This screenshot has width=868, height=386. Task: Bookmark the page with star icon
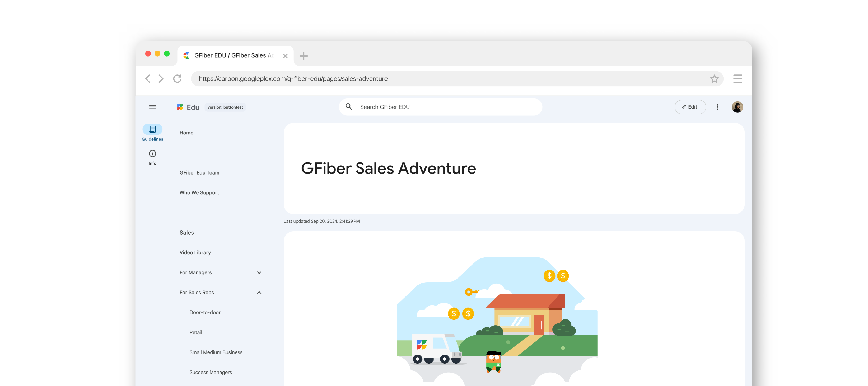714,78
